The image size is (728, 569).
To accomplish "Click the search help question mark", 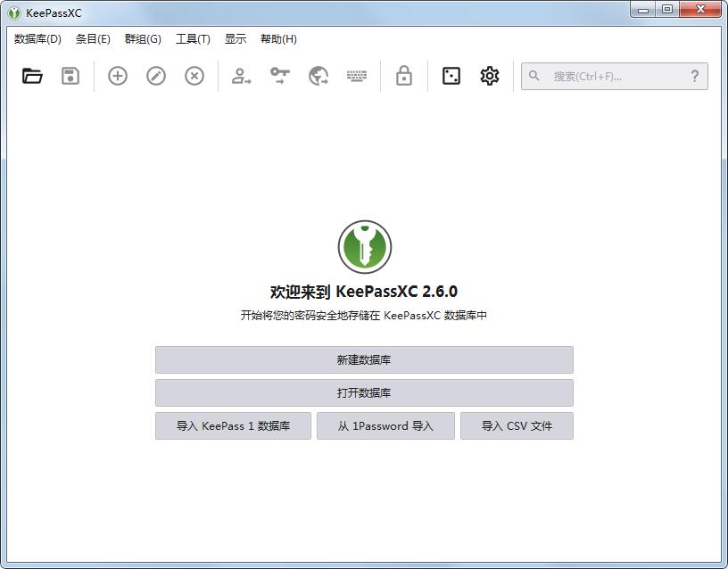I will point(694,76).
